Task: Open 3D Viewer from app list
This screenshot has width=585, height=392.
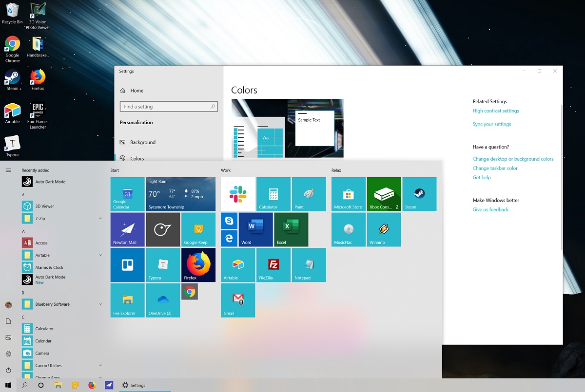Action: pyautogui.click(x=62, y=206)
